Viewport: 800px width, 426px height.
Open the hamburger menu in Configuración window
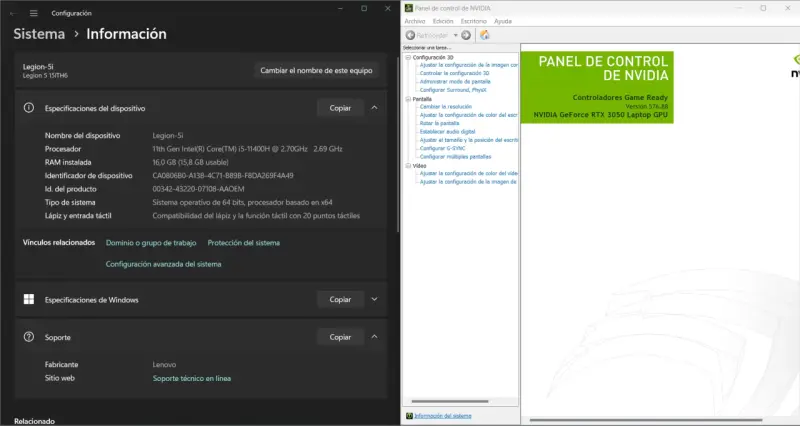click(34, 13)
